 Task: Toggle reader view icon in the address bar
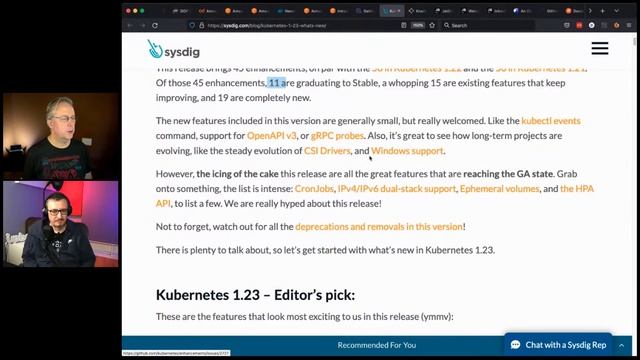click(x=404, y=25)
